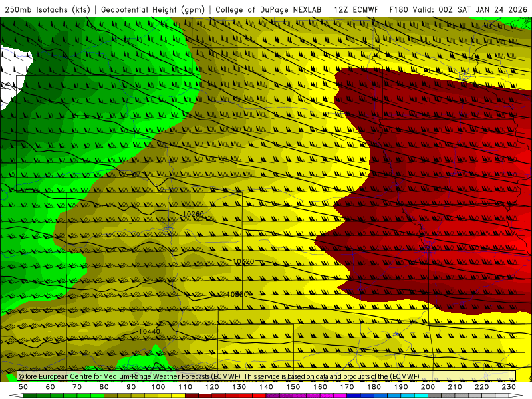Click the "Geopotential Height (gpm)" header label

(153, 9)
